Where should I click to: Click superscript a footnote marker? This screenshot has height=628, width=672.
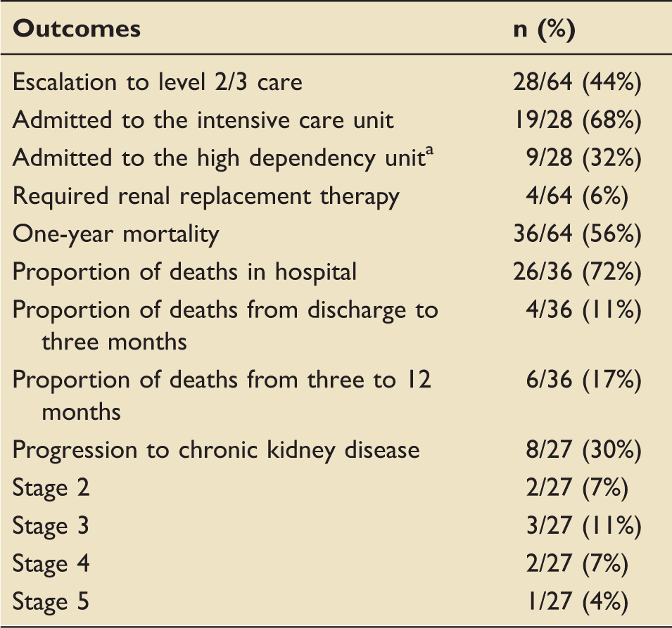pyautogui.click(x=429, y=150)
